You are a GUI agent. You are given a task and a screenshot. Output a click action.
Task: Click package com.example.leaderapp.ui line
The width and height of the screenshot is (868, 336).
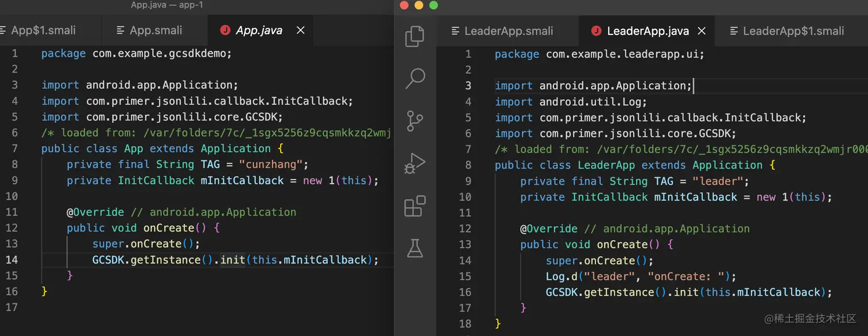[x=599, y=54]
